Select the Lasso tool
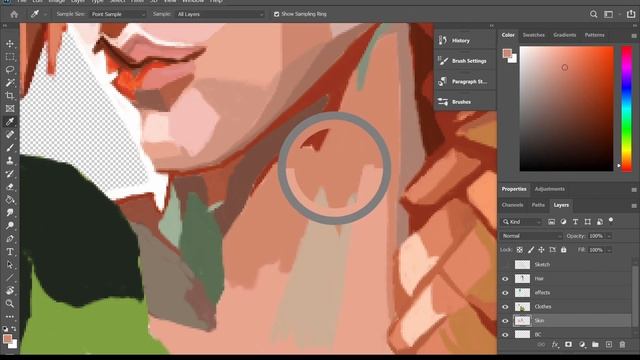The width and height of the screenshot is (640, 360). coord(10,69)
